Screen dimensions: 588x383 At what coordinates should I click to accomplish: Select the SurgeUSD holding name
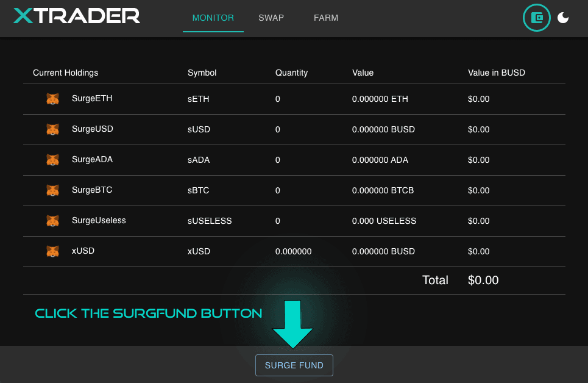point(92,129)
